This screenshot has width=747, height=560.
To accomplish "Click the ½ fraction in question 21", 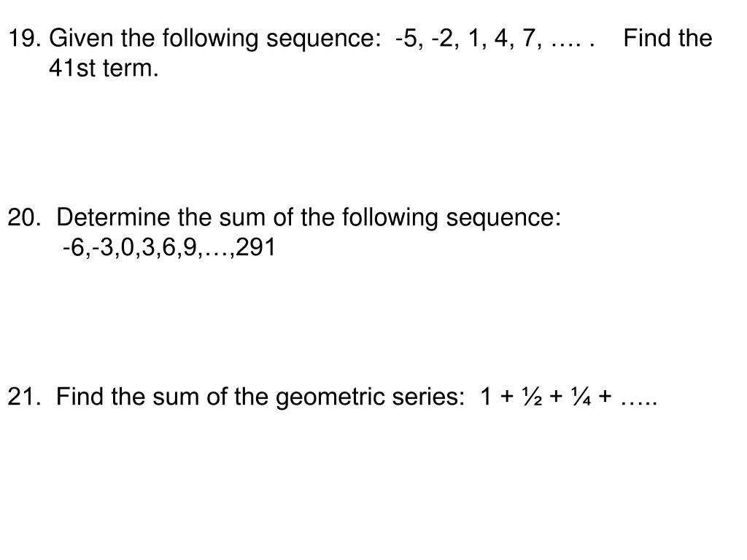I will 532,397.
